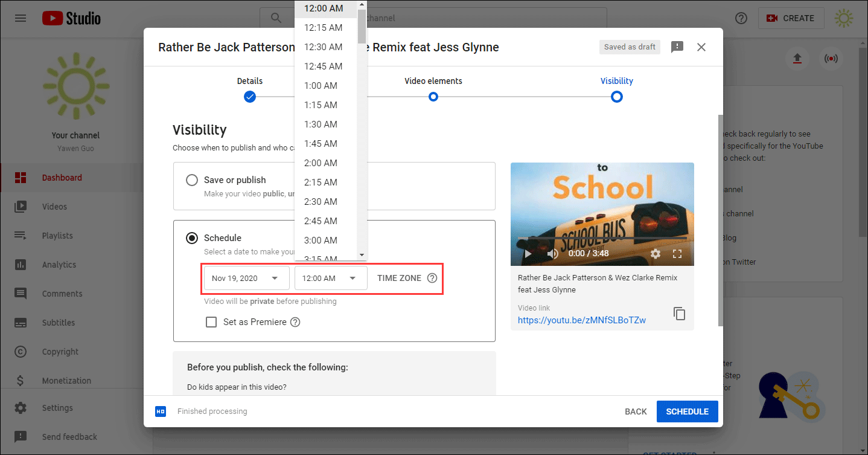868x455 pixels.
Task: Choose 1:30 AM in the time list
Action: [326, 124]
